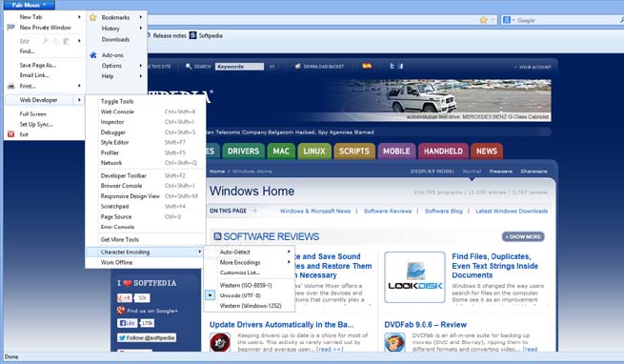Open the Pale Moon application menu button
The image size is (624, 364).
click(29, 5)
